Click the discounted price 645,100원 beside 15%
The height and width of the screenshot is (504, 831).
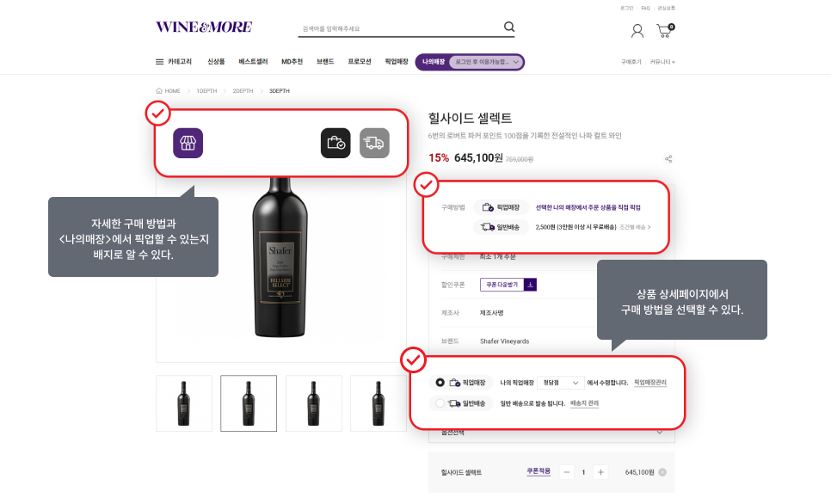(478, 158)
